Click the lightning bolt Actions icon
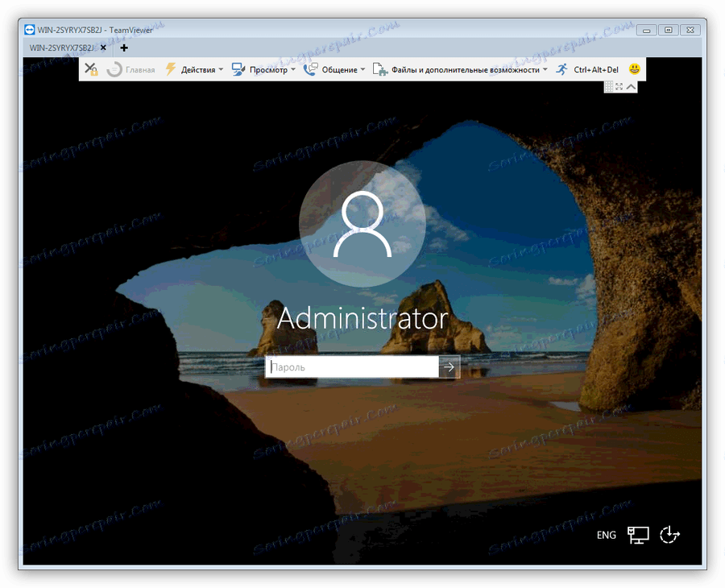 (x=171, y=69)
